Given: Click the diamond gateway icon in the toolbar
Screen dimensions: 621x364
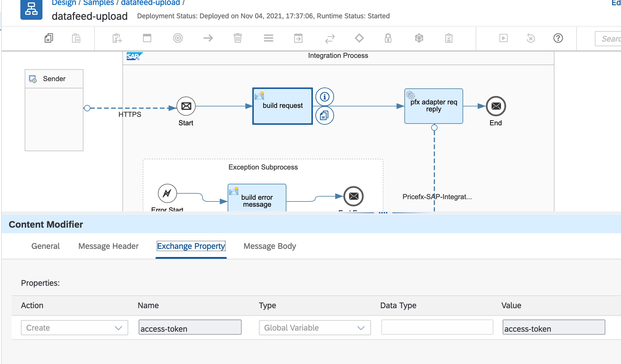Looking at the screenshot, I should (359, 38).
